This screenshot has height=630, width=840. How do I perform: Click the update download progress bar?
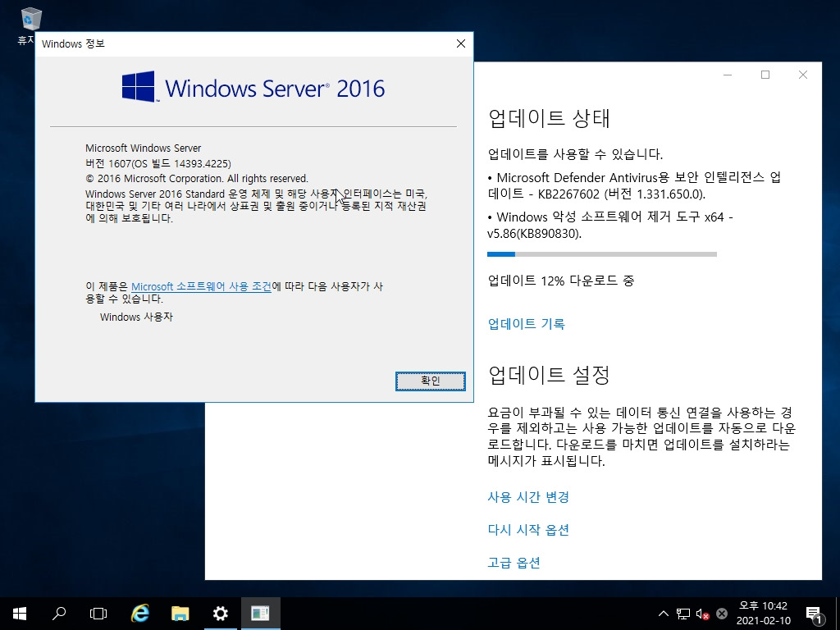click(x=601, y=254)
